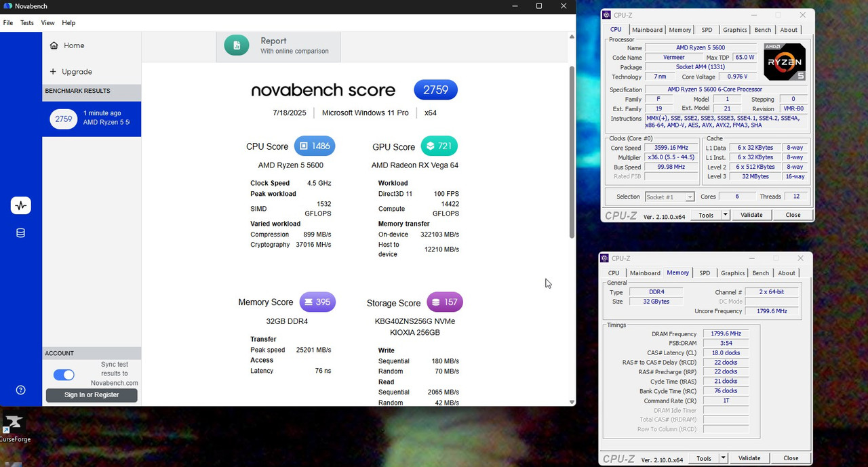Click Validate button in upper CPU-Z
Screen dimensions: 868x467
(751, 215)
